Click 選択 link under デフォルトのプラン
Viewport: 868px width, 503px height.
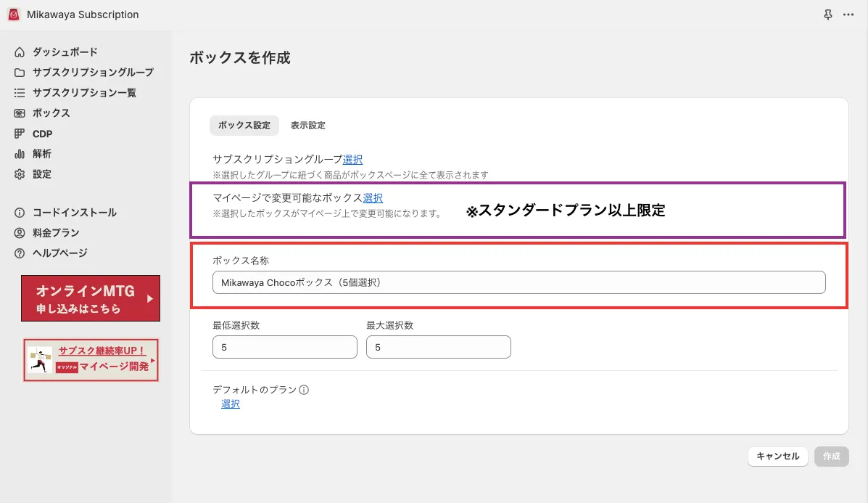[x=231, y=404]
